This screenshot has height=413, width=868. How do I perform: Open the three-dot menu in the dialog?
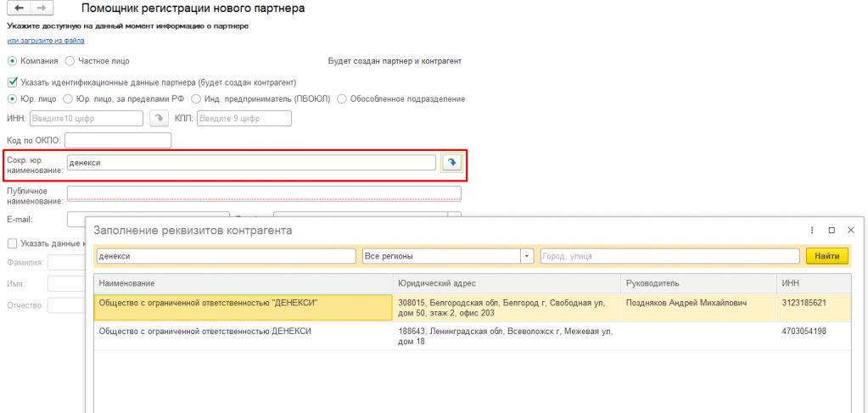[x=812, y=230]
